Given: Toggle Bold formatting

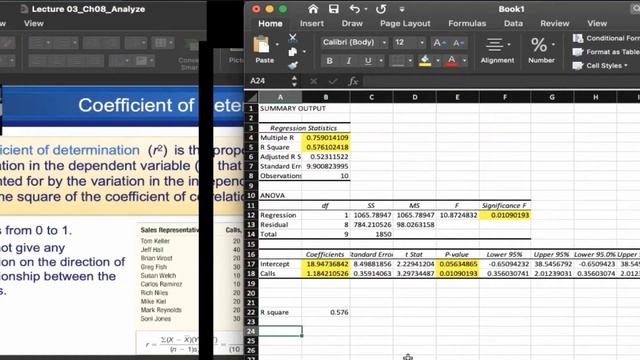Looking at the screenshot, I should (329, 61).
